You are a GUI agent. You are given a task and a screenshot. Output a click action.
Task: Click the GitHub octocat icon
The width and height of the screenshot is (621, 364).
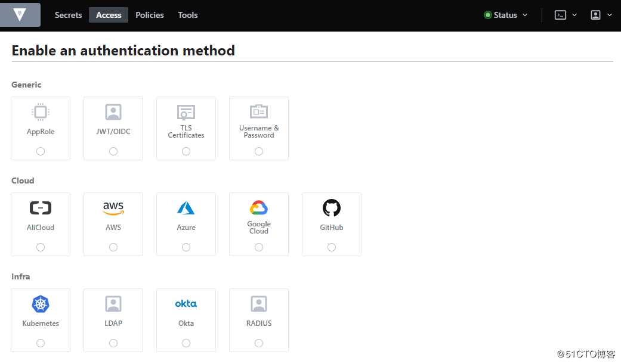[332, 208]
